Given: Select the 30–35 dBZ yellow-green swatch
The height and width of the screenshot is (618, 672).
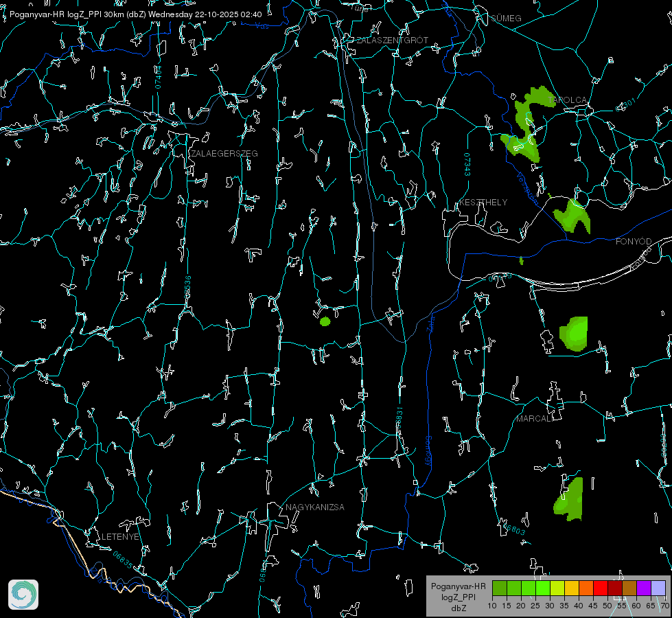Looking at the screenshot, I should 557,588.
